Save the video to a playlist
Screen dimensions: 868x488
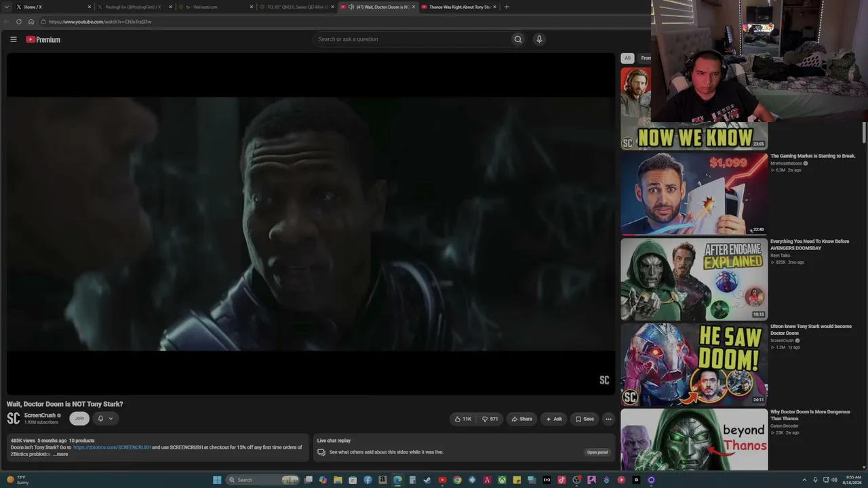coord(585,419)
